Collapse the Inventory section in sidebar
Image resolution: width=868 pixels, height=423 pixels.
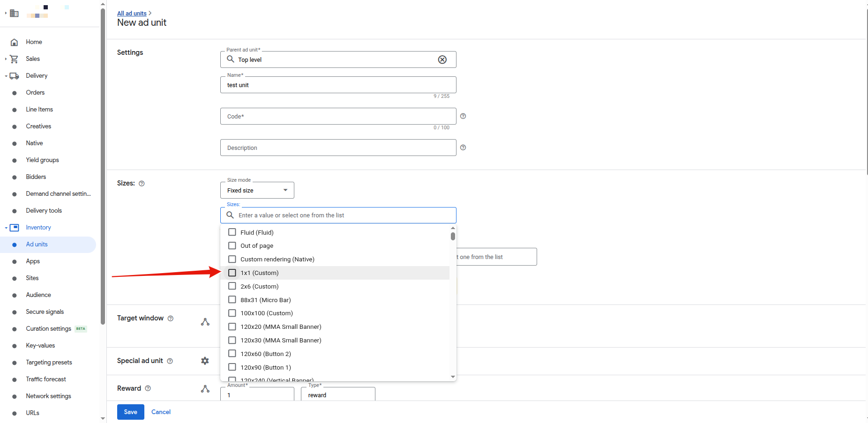coord(6,228)
